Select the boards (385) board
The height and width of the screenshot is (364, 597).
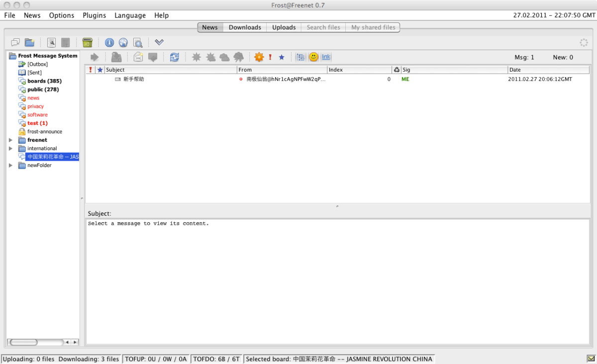click(x=40, y=81)
